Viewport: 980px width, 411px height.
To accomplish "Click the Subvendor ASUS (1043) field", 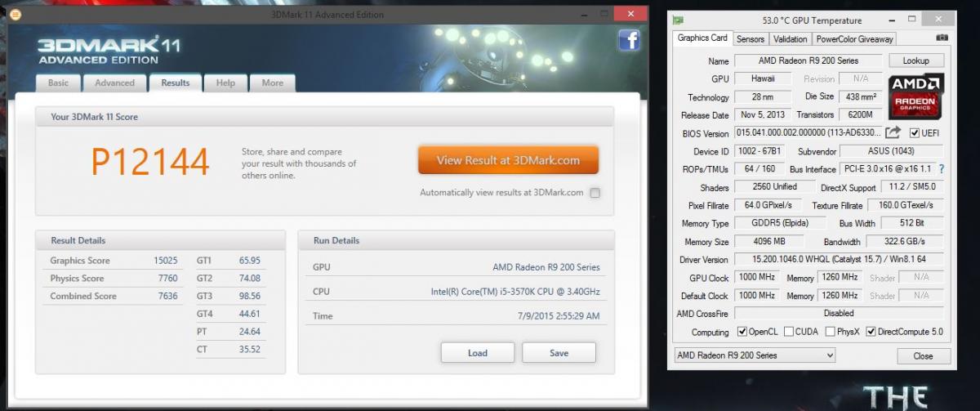I will pyautogui.click(x=891, y=151).
